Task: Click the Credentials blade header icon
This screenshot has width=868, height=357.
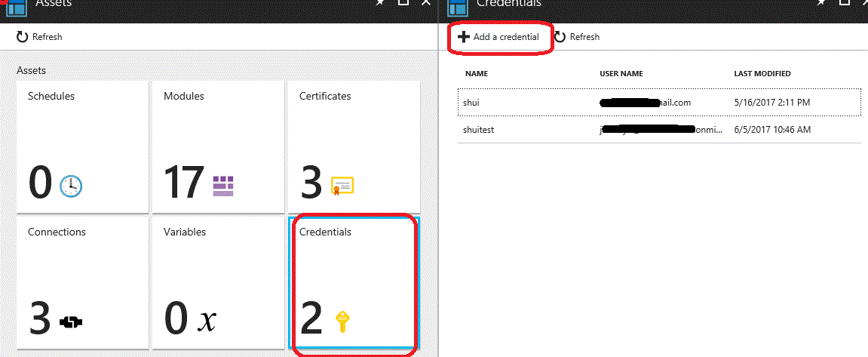Action: pyautogui.click(x=457, y=7)
